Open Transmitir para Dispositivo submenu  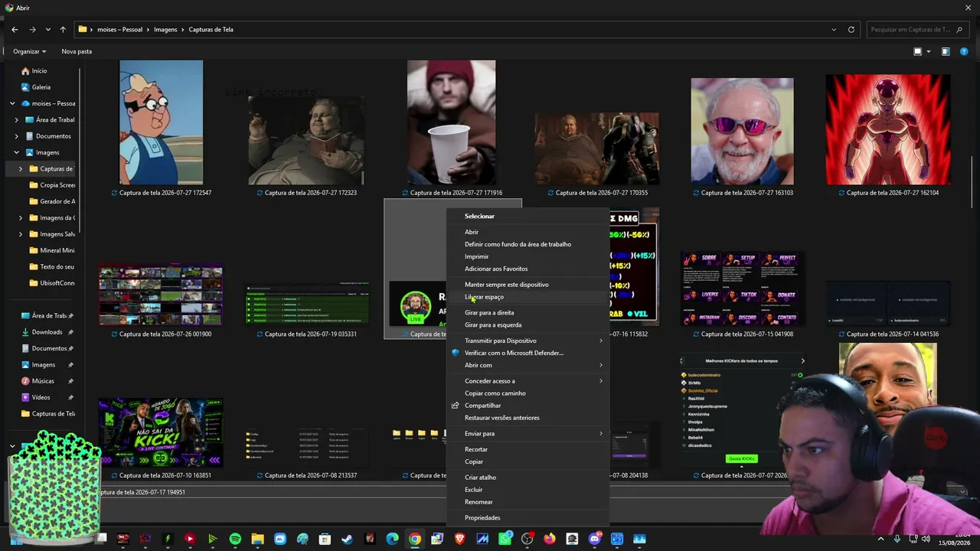pyautogui.click(x=528, y=341)
